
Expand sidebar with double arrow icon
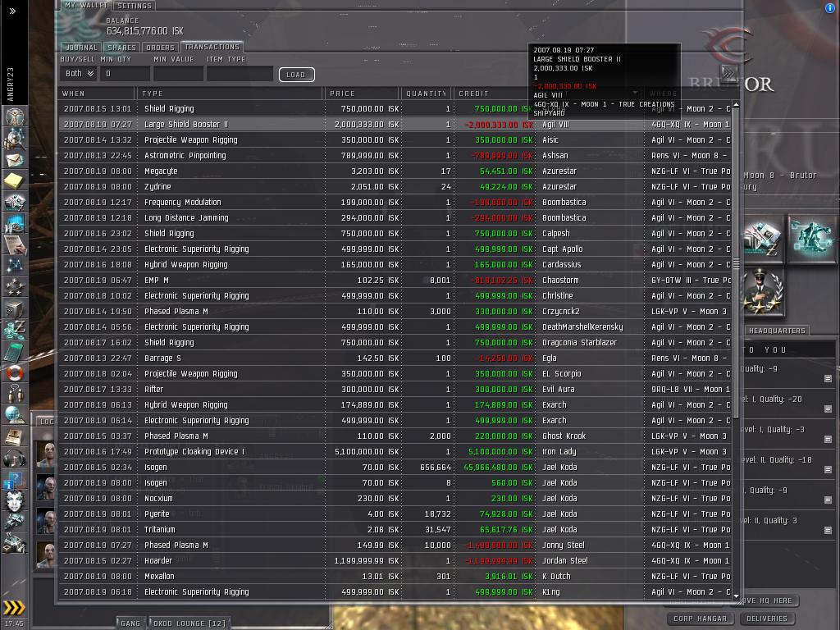coord(12,11)
